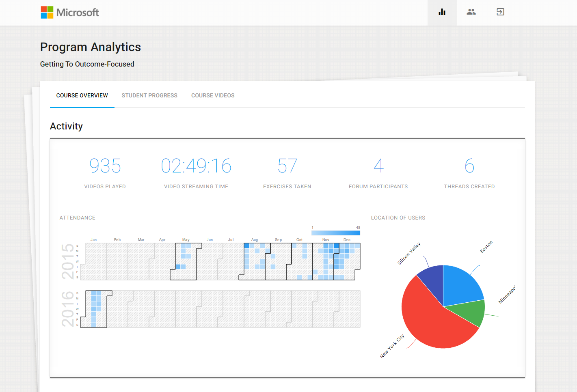Click the 935 videos played value
Viewport: 577px width, 392px height.
pyautogui.click(x=105, y=166)
